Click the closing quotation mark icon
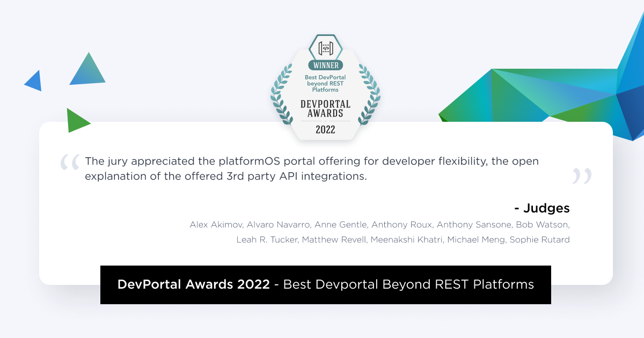This screenshot has width=644, height=338. pos(582,177)
